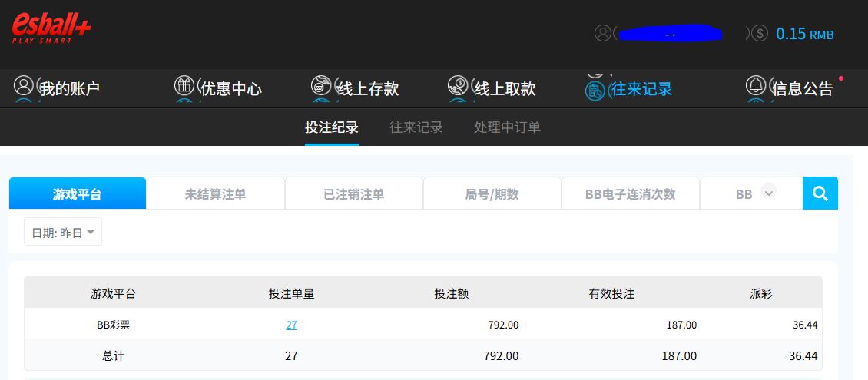Open the 处理中订单 tab
Image resolution: width=868 pixels, height=380 pixels.
507,127
